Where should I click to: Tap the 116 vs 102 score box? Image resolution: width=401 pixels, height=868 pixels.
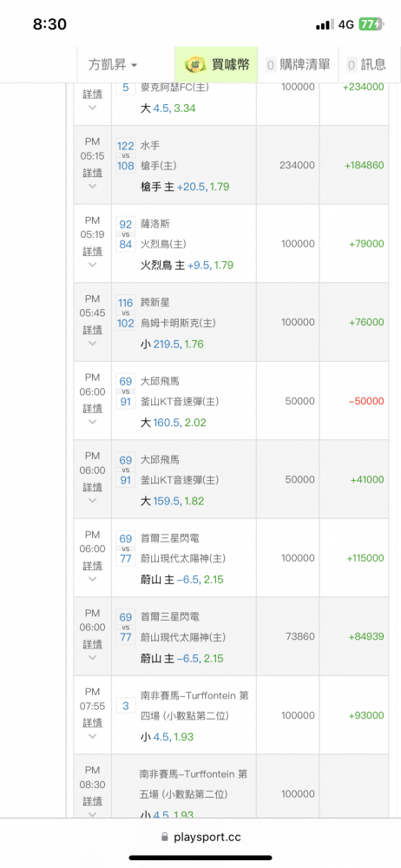(x=126, y=313)
